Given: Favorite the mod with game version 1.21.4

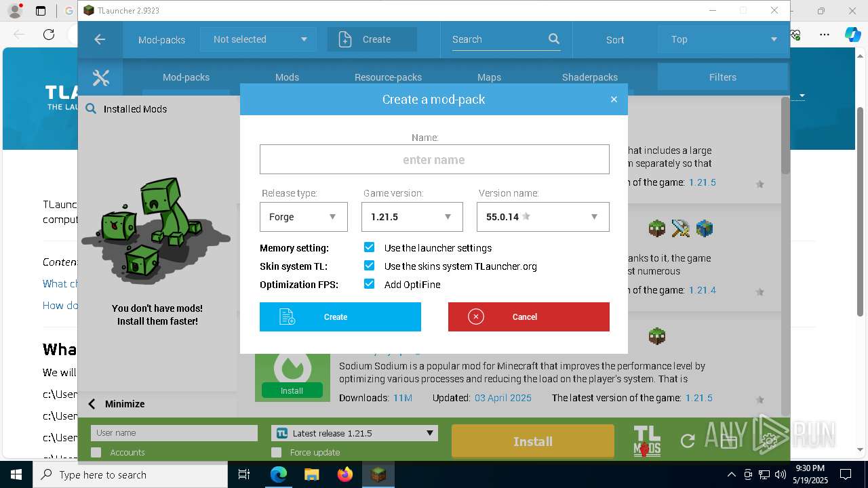Looking at the screenshot, I should point(759,291).
